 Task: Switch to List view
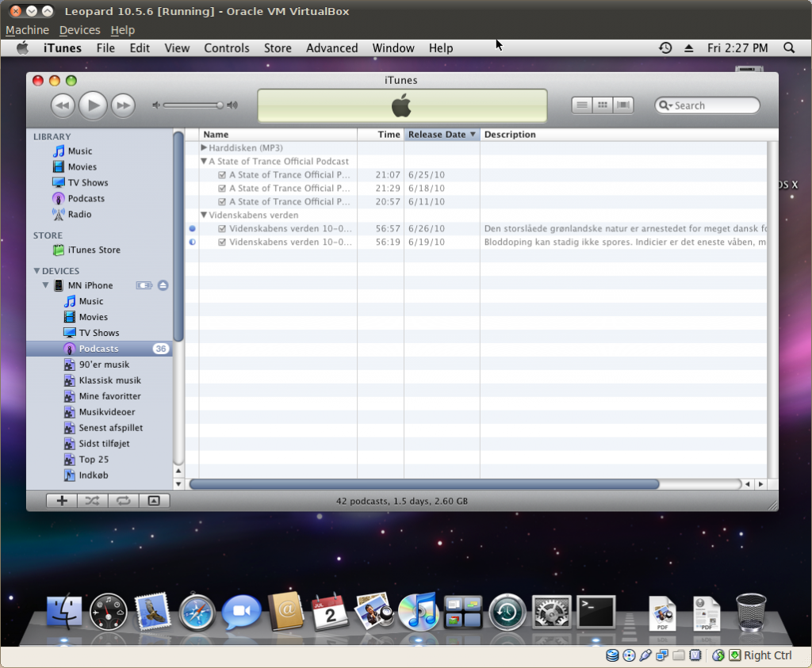click(582, 105)
